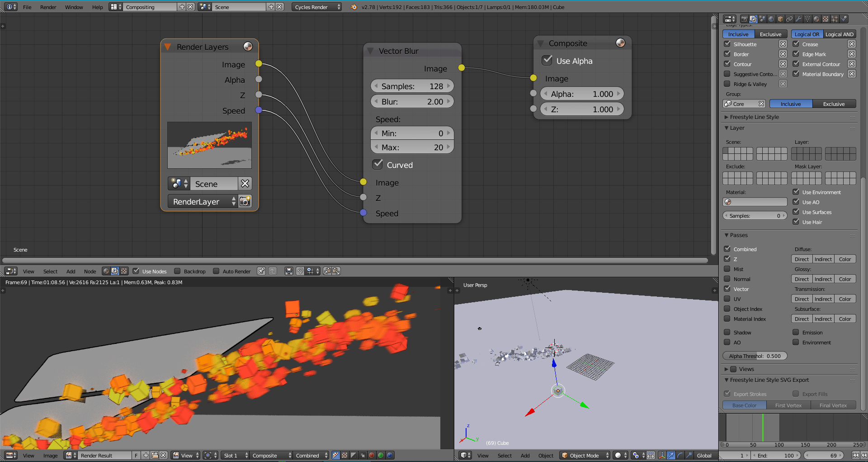Open Render properties via camera icon
Image resolution: width=868 pixels, height=462 pixels.
tap(744, 19)
